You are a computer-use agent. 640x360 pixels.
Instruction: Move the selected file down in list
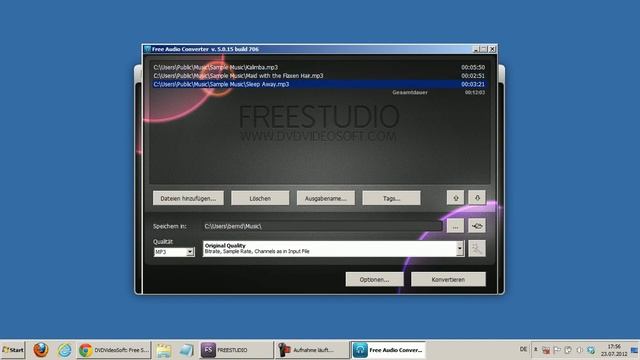(x=477, y=198)
